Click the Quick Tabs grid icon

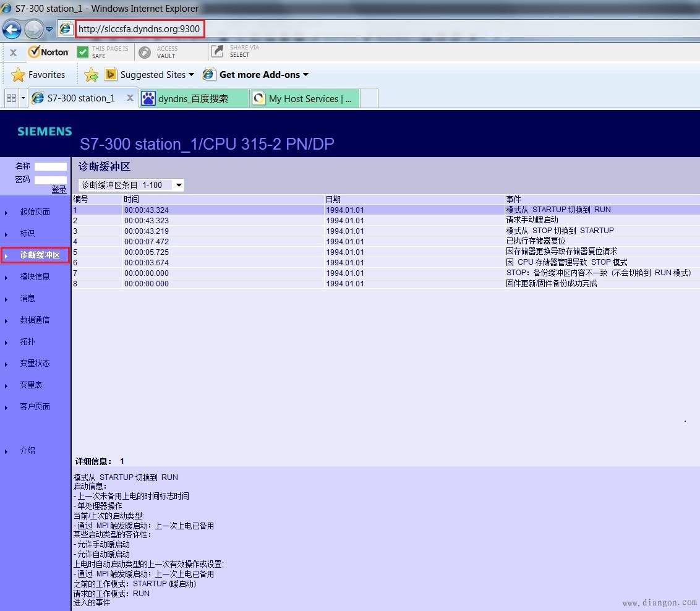tap(12, 98)
